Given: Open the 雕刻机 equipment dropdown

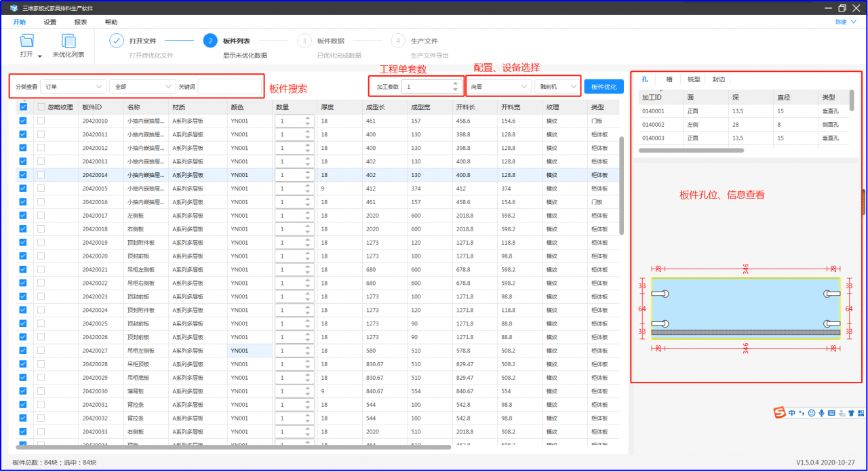Looking at the screenshot, I should click(x=557, y=87).
